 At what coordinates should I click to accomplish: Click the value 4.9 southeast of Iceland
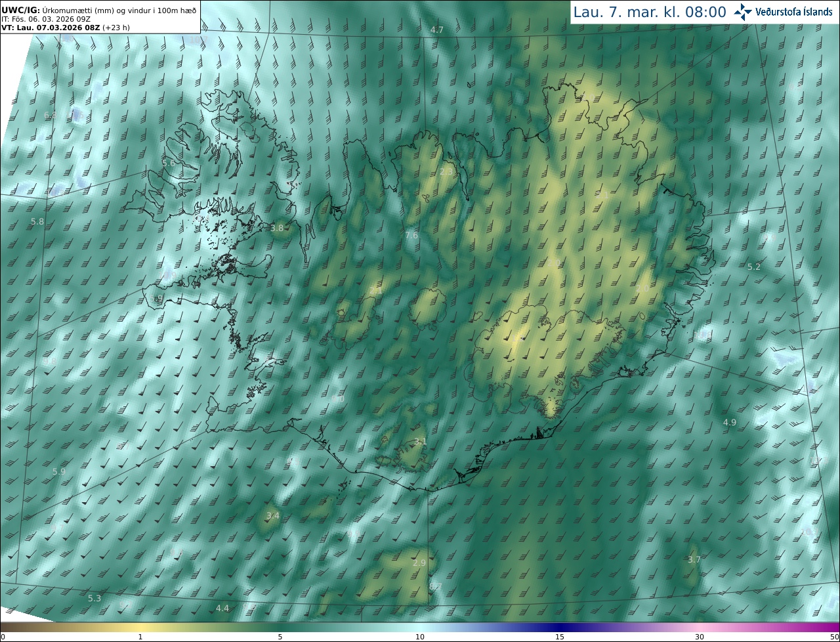pos(730,422)
